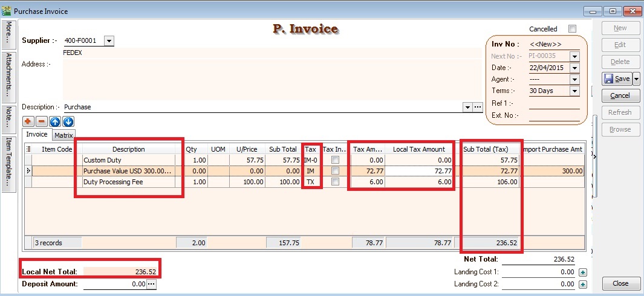Click the Local Tax Amount column header
The width and height of the screenshot is (644, 296).
(x=419, y=149)
